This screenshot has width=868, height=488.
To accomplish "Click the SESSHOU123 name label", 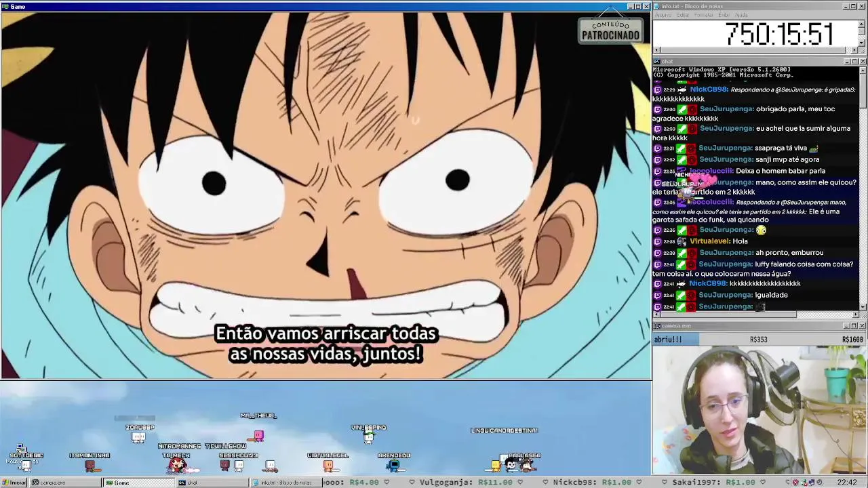I will click(x=238, y=455).
